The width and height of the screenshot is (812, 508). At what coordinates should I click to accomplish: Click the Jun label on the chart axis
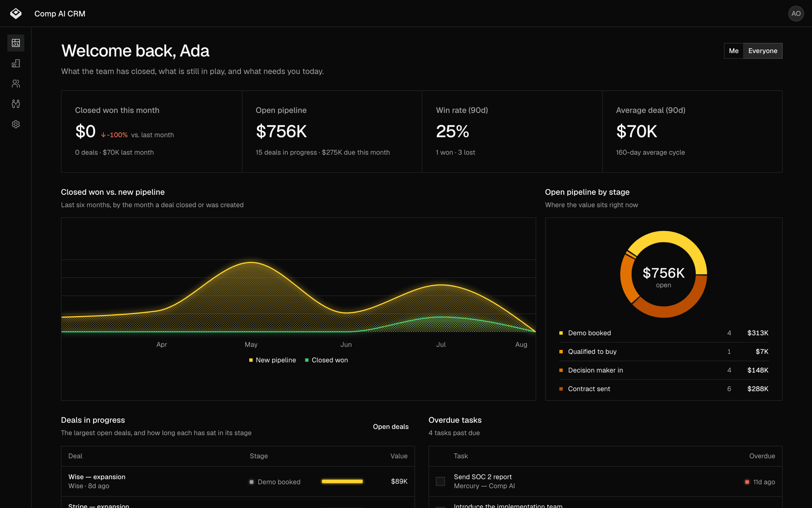point(346,344)
